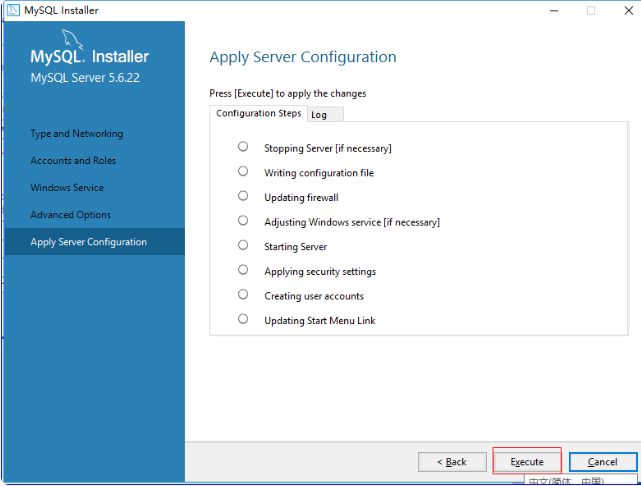This screenshot has height=486, width=641.
Task: Open Accounts and Roles step in sidebar
Action: 73,161
